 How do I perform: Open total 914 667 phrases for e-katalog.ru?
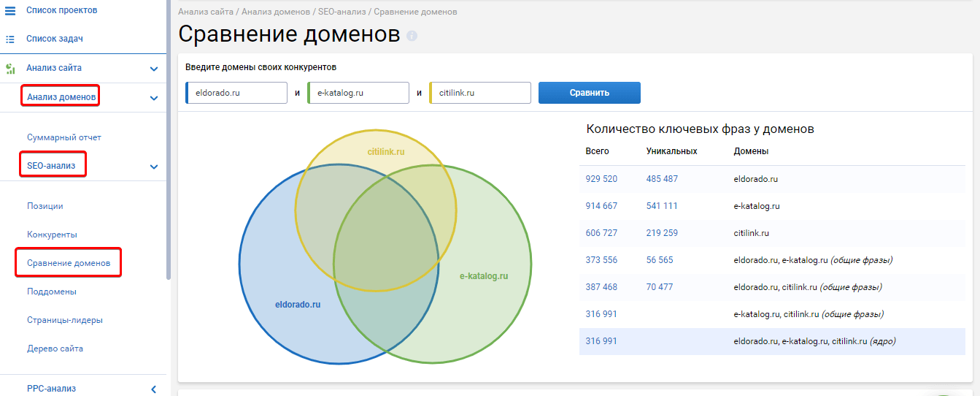601,206
